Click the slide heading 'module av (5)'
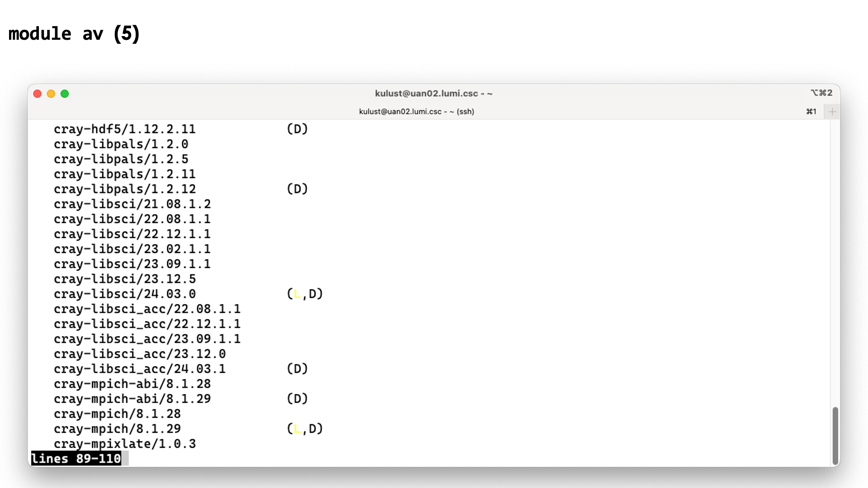The width and height of the screenshot is (868, 488). [74, 34]
